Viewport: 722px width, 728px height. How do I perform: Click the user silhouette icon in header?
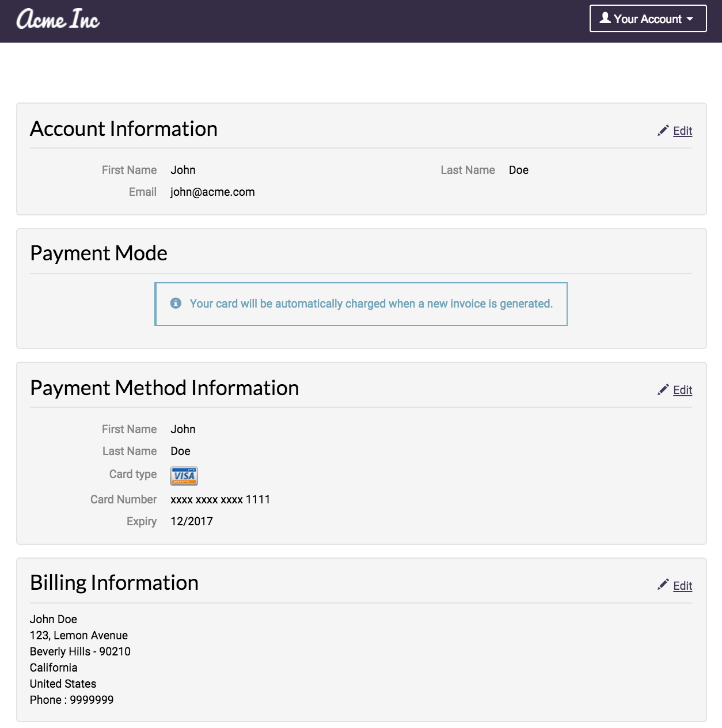pyautogui.click(x=605, y=18)
